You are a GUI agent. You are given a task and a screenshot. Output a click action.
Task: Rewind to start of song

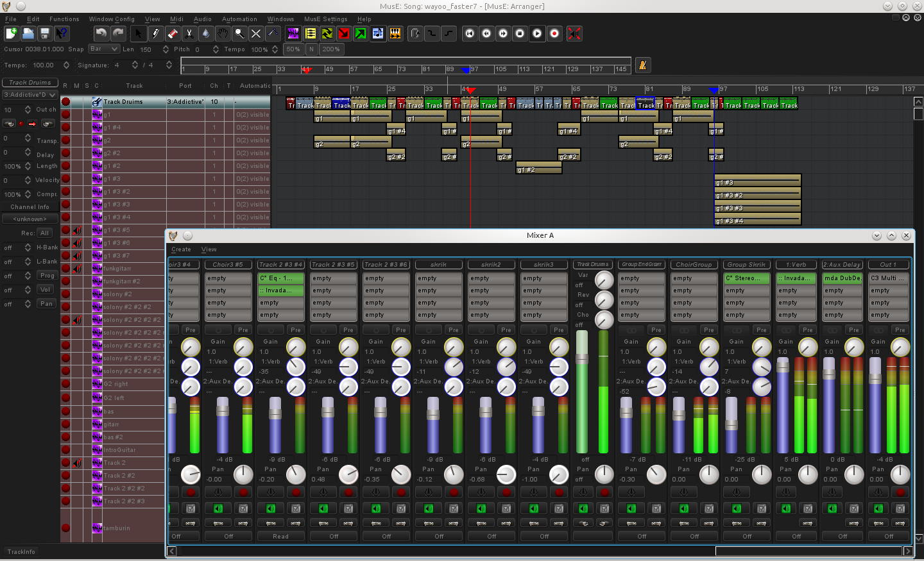[470, 33]
